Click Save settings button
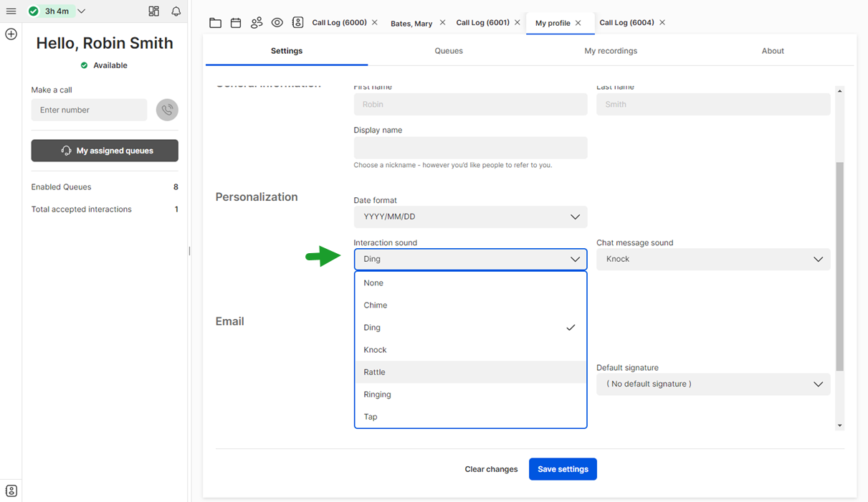 (x=563, y=469)
